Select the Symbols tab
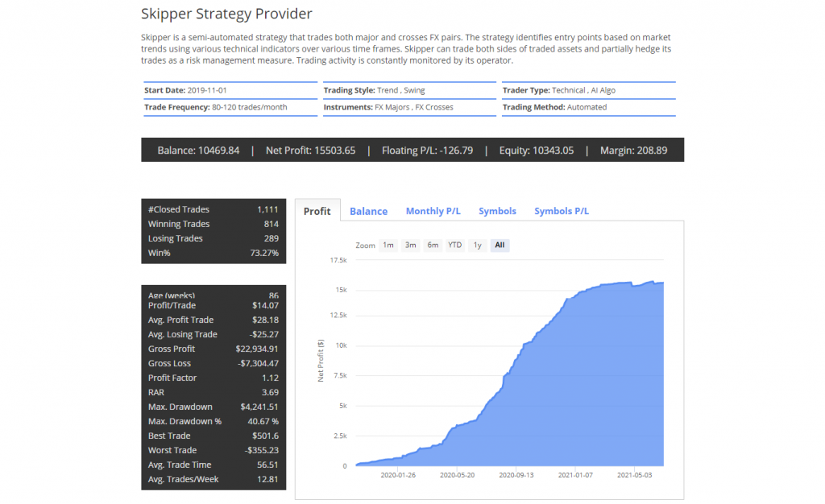 [x=497, y=211]
